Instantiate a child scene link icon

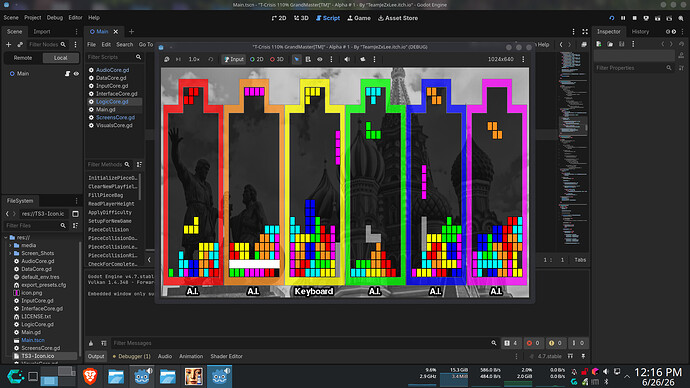pyautogui.click(x=20, y=44)
